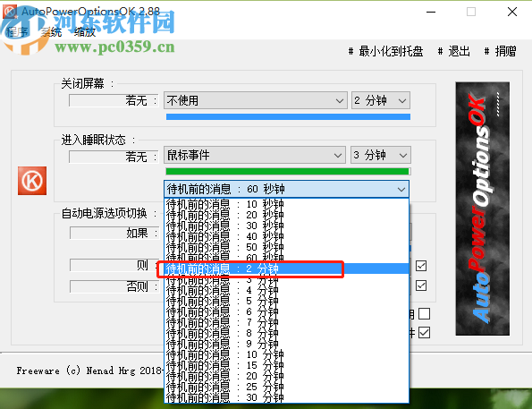Collapse the 待机前的消息 : 60 秒钟 combo box
Image resolution: width=532 pixels, height=409 pixels.
coord(287,189)
